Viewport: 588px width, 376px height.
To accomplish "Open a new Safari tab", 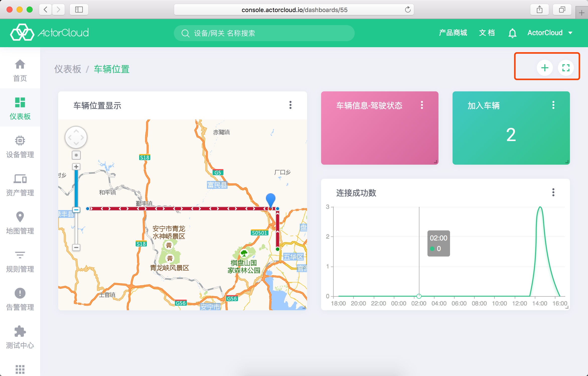I will 582,13.
